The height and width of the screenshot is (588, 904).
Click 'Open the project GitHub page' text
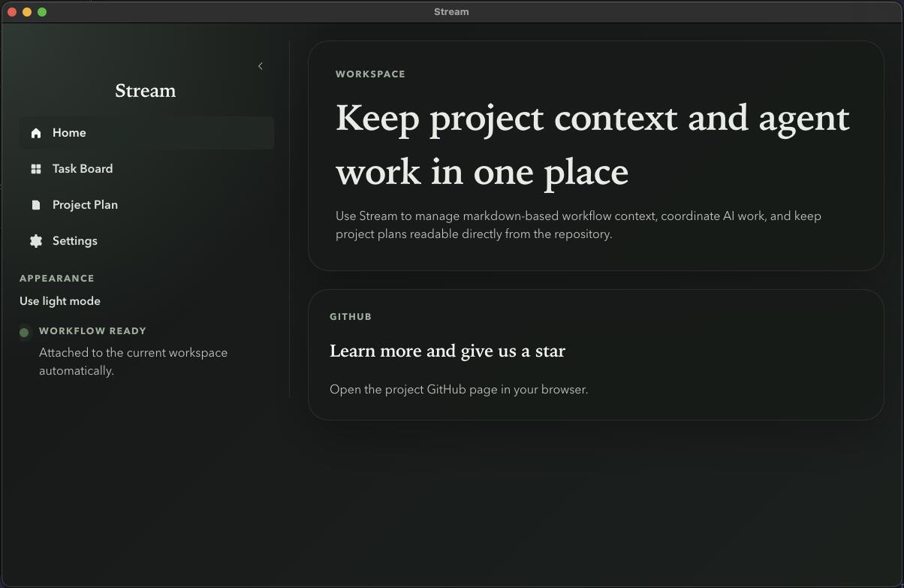point(459,390)
